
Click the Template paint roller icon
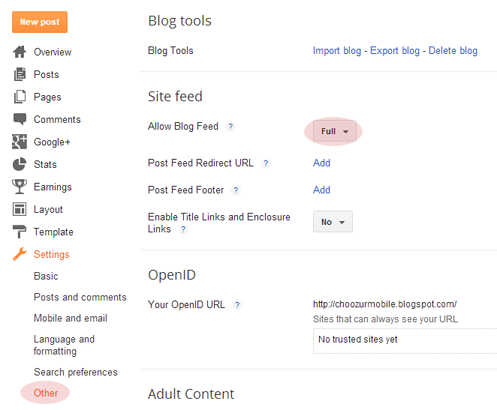coord(19,232)
